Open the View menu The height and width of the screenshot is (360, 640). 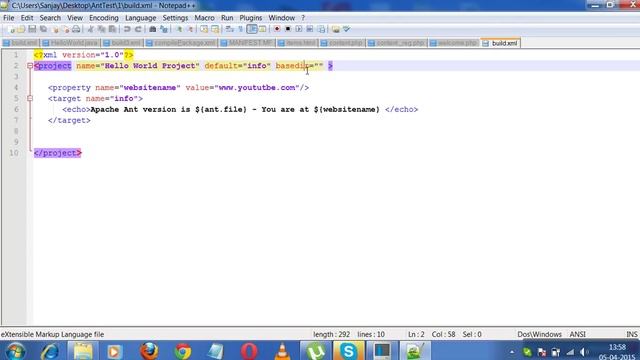(75, 18)
